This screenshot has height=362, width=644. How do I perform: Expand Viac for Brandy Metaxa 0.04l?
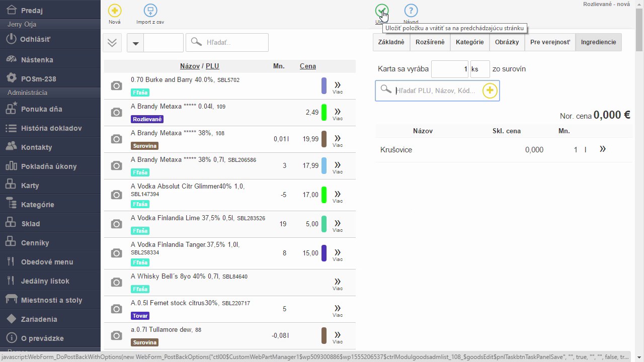(338, 114)
